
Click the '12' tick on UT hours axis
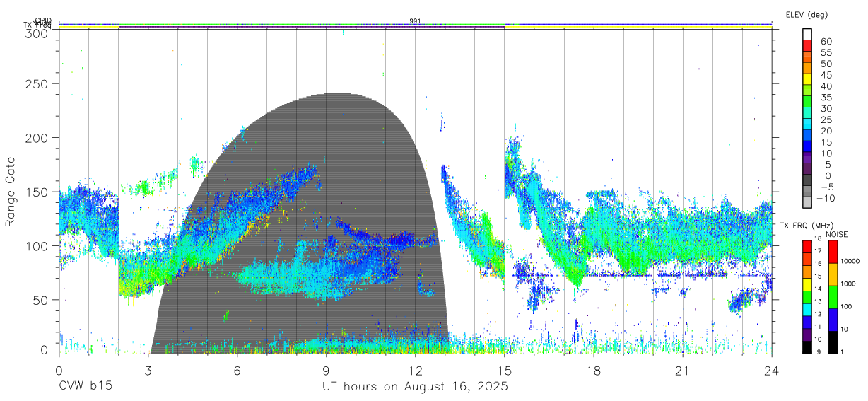(x=415, y=370)
